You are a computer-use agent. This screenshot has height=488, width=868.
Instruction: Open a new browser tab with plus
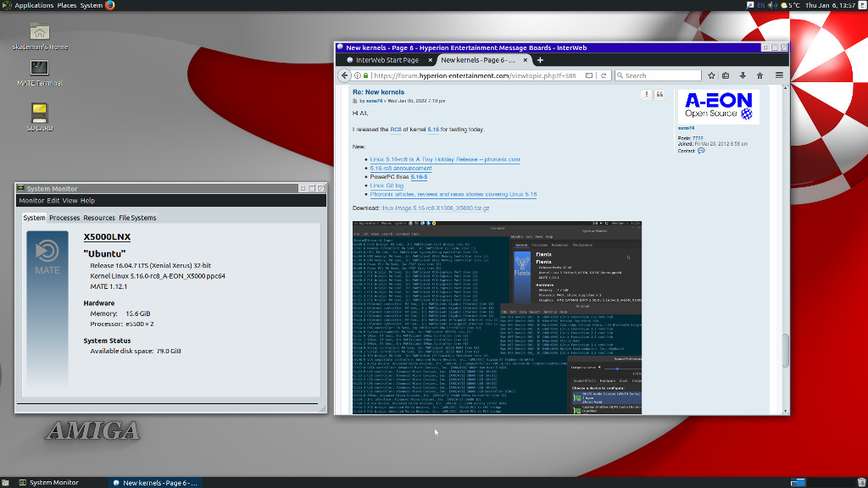pyautogui.click(x=540, y=60)
